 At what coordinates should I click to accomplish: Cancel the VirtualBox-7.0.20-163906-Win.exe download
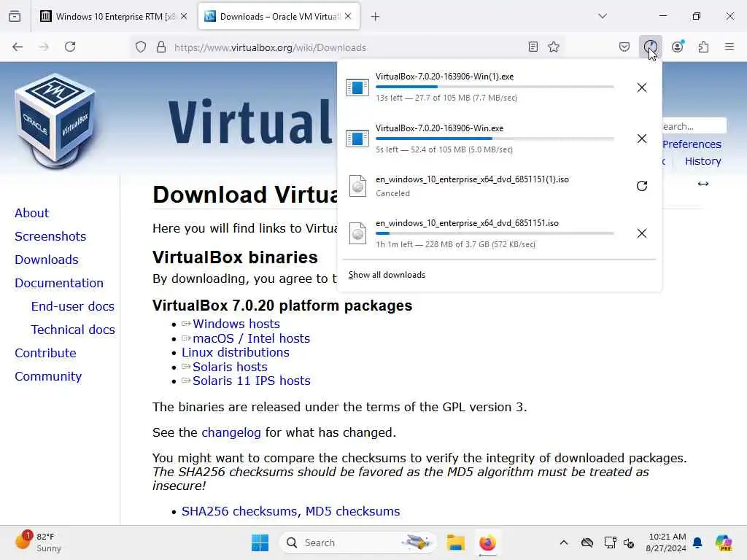(642, 139)
